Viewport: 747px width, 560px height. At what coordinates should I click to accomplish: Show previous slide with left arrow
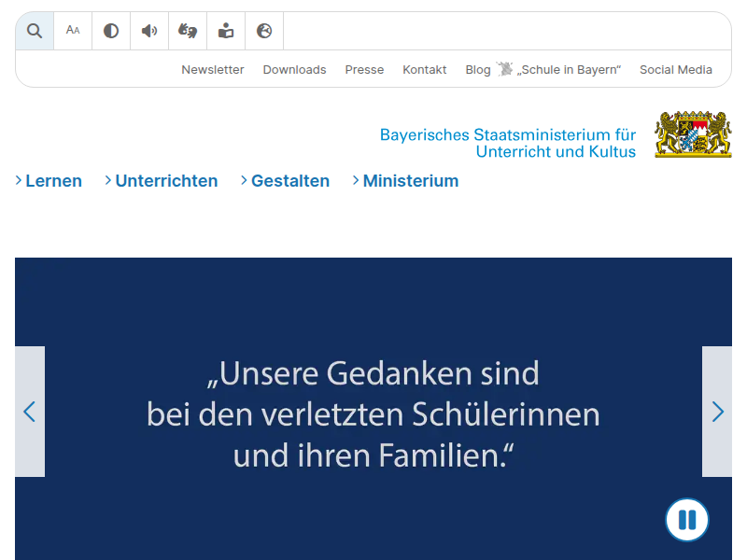(30, 412)
